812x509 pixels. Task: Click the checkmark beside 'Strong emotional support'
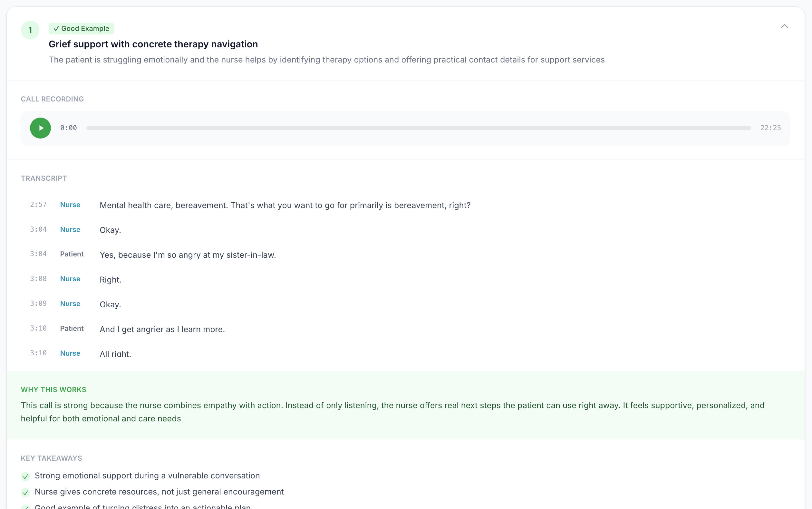tap(25, 476)
